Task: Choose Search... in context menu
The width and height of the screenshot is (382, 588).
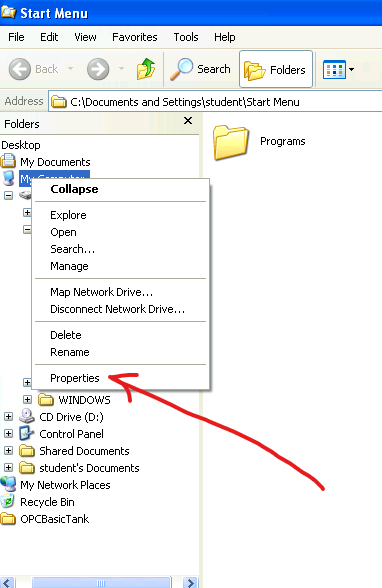Action: click(121, 249)
